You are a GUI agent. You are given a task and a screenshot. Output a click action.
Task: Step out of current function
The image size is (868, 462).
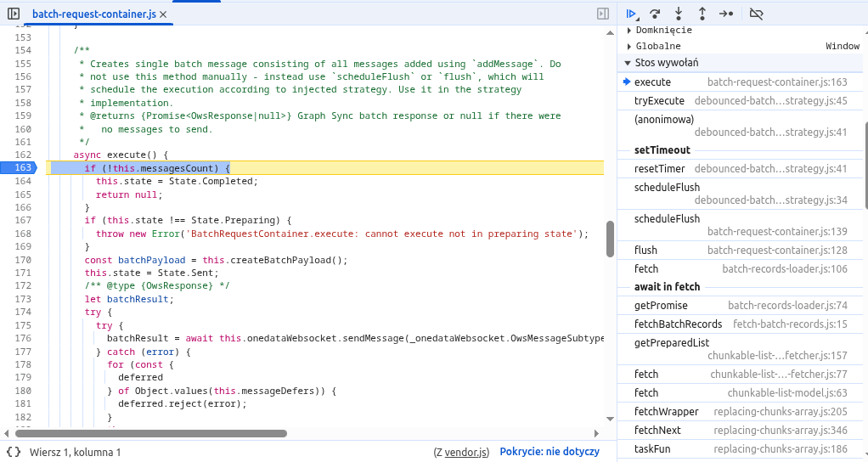click(702, 14)
